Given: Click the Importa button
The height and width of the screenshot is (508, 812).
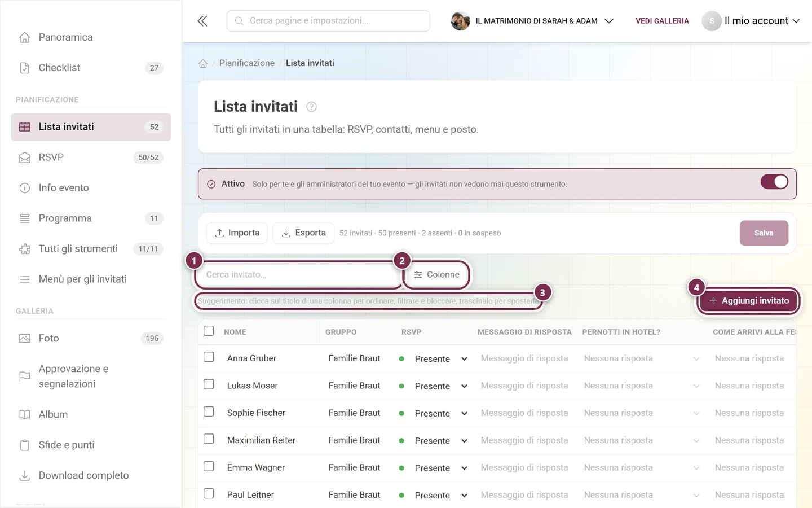Looking at the screenshot, I should (237, 233).
